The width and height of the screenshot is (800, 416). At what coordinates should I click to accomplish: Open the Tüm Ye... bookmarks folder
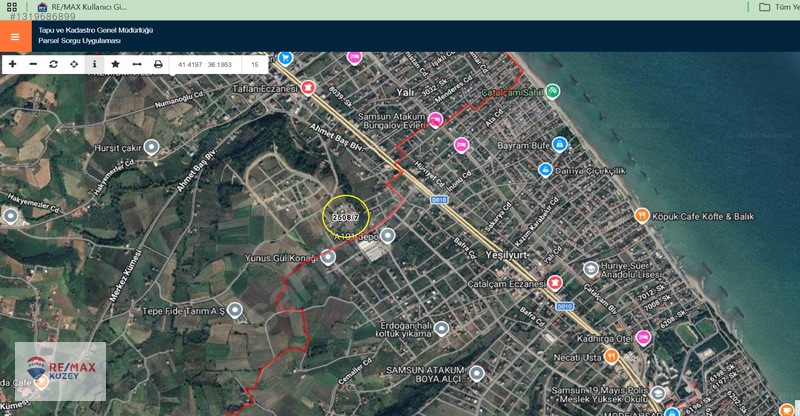click(x=779, y=7)
